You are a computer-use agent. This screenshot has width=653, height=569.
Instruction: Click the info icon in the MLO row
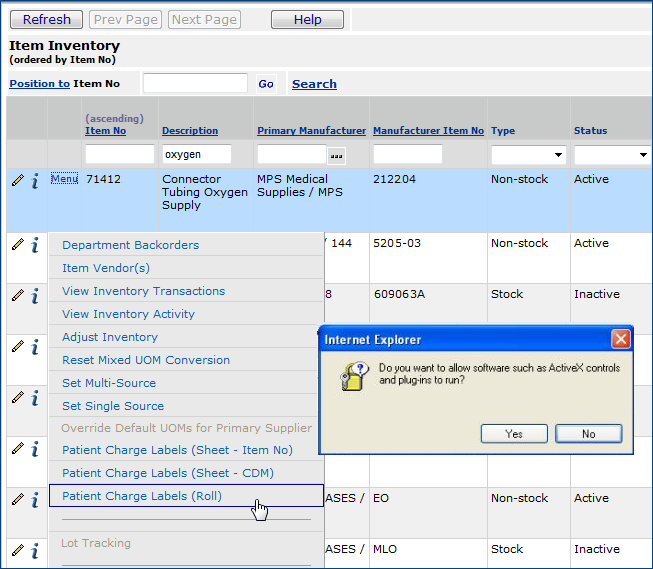35,550
